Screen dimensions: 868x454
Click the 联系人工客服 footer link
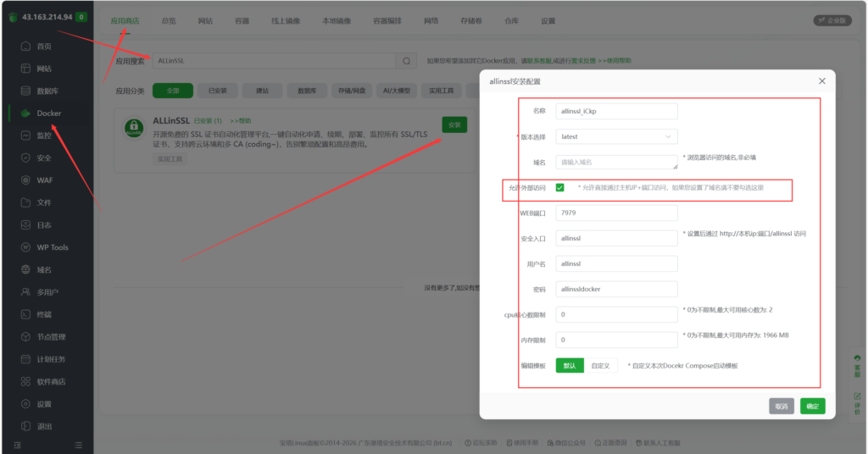pos(658,443)
